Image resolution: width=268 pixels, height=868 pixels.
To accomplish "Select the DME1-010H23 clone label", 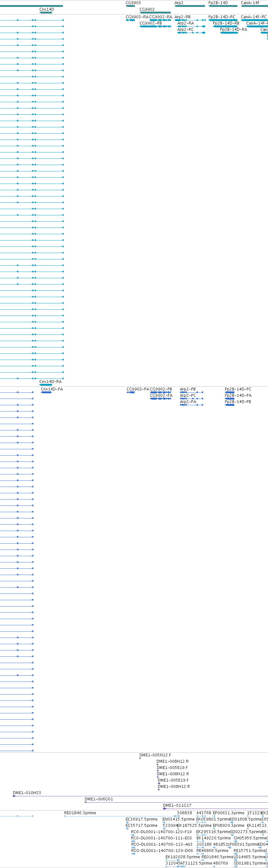I will click(27, 793).
